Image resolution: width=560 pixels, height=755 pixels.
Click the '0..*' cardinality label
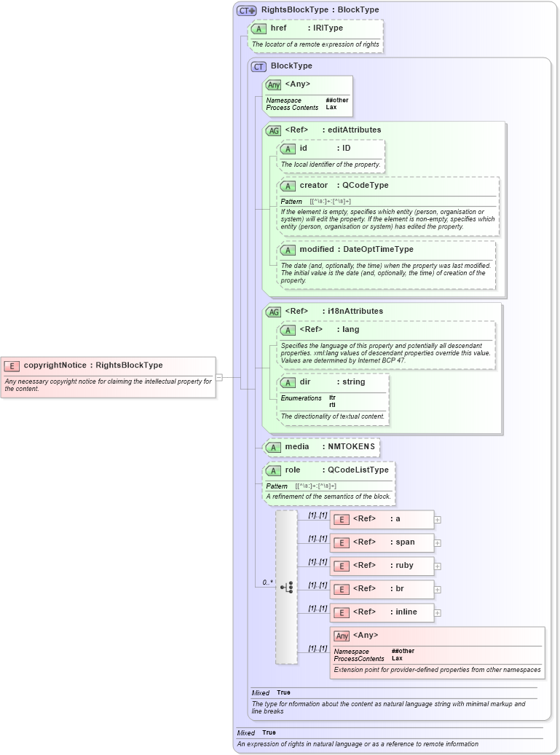(x=268, y=582)
